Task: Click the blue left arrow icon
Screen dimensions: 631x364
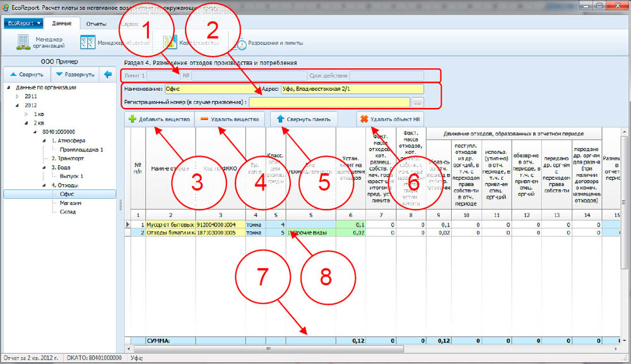Action: (x=108, y=74)
